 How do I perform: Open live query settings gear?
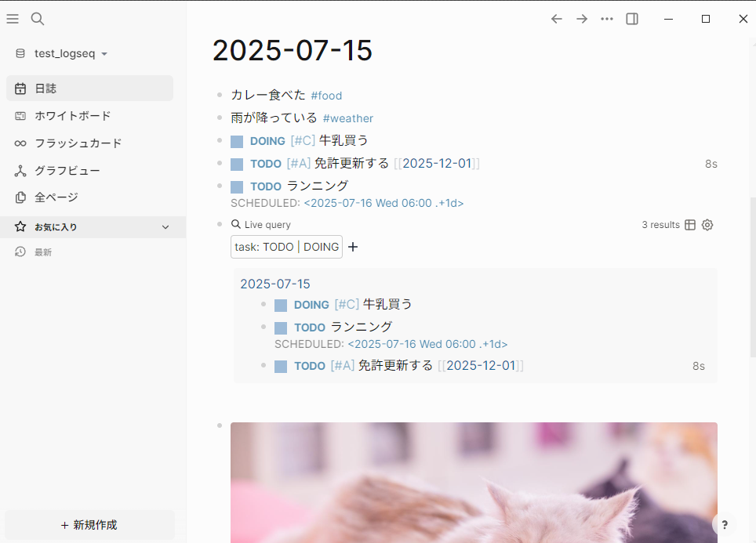[x=707, y=225]
